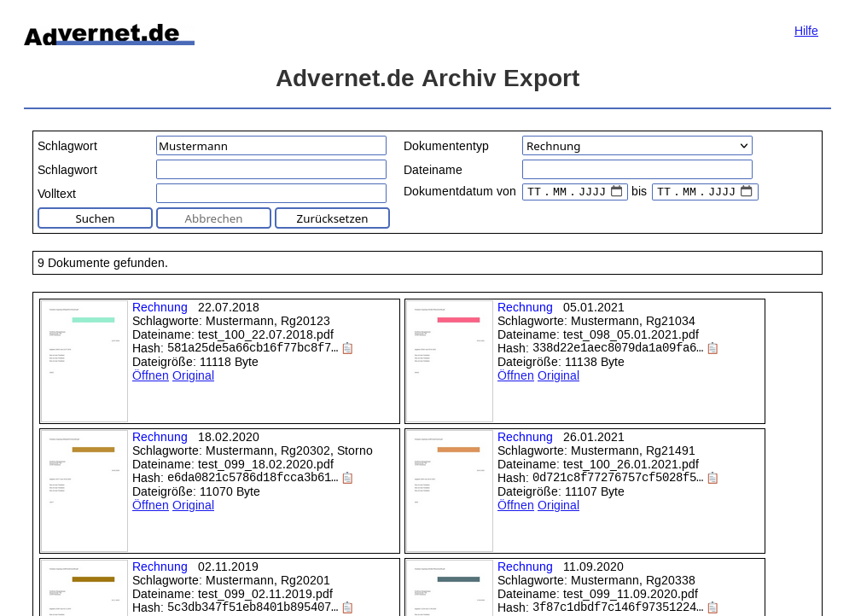855x616 pixels.
Task: Open thumbnail of Storno invoice Rg20302
Action: tap(84, 491)
